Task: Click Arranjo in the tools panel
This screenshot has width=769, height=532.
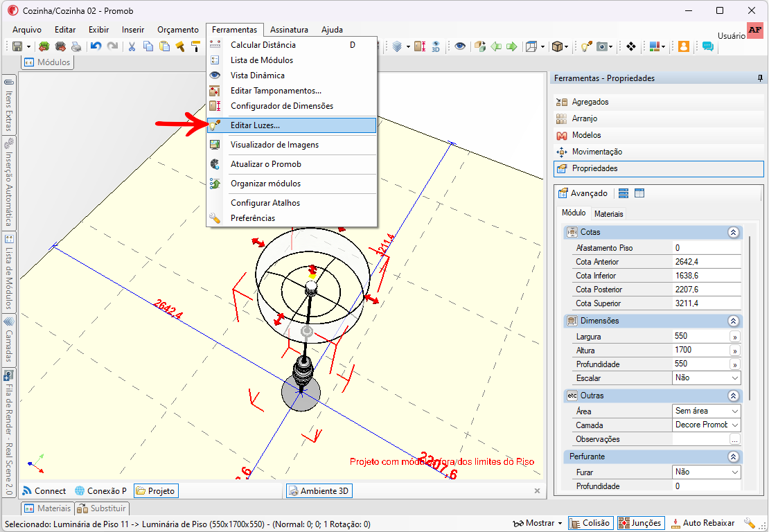Action: [659, 118]
